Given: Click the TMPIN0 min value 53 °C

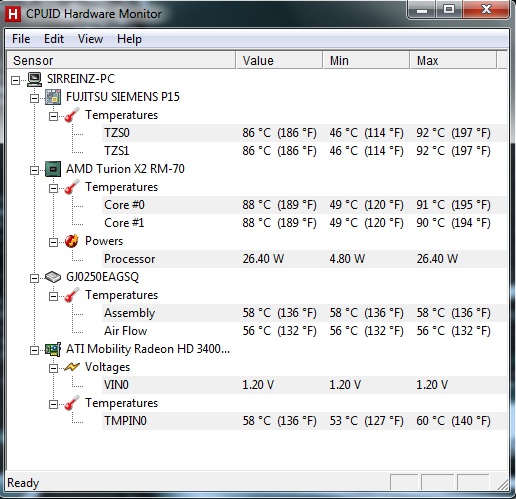Looking at the screenshot, I should click(367, 421).
